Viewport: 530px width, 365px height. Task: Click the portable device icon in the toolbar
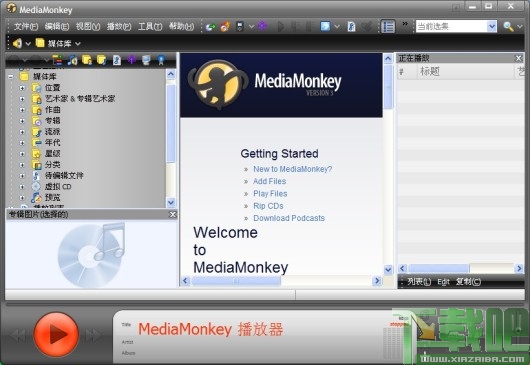[x=240, y=27]
